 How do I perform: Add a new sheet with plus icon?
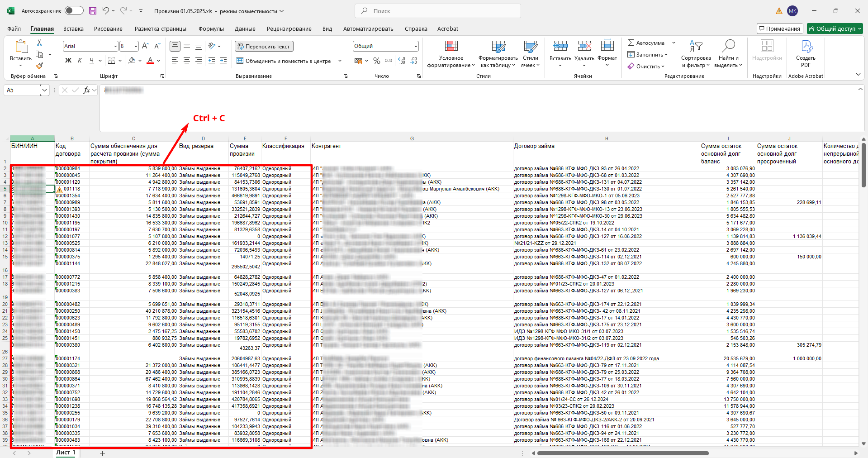pos(102,453)
